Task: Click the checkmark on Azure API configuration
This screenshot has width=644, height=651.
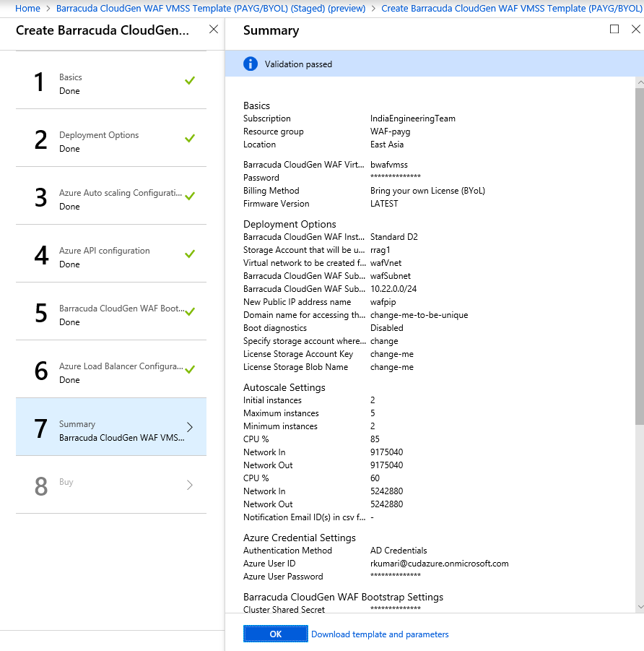Action: point(190,254)
